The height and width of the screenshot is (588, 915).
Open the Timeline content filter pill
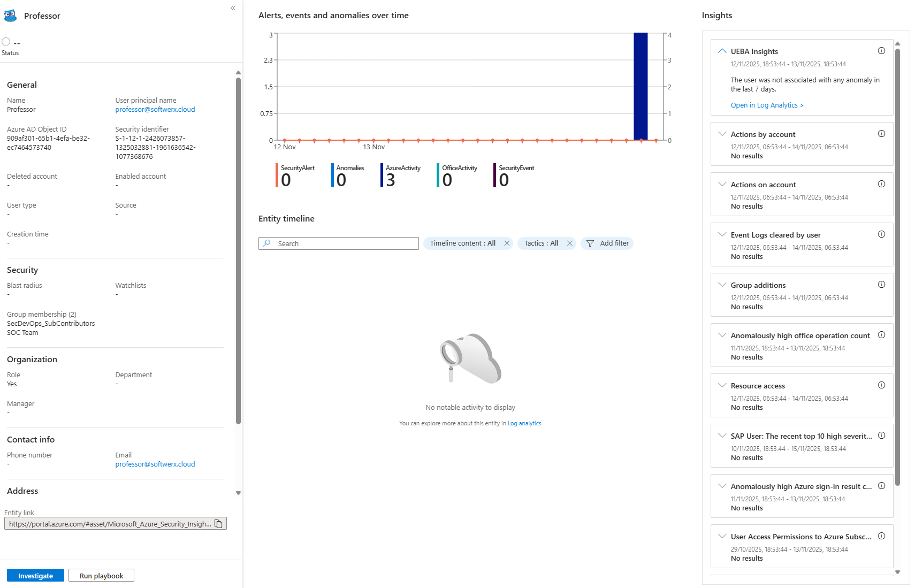(462, 243)
